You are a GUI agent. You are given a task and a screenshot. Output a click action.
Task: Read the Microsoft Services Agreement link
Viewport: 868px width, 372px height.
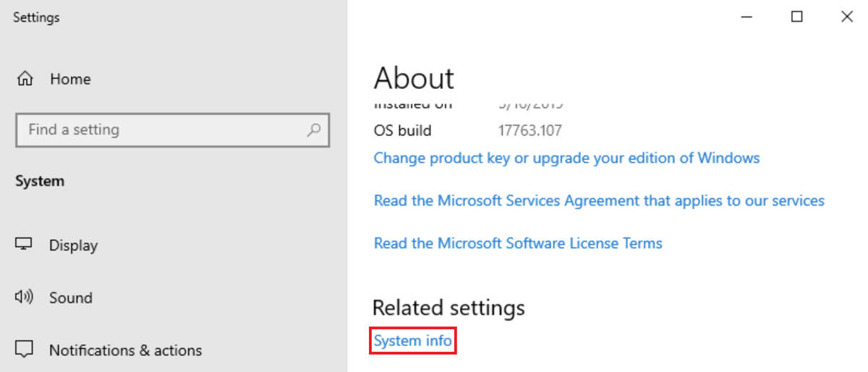tap(599, 200)
